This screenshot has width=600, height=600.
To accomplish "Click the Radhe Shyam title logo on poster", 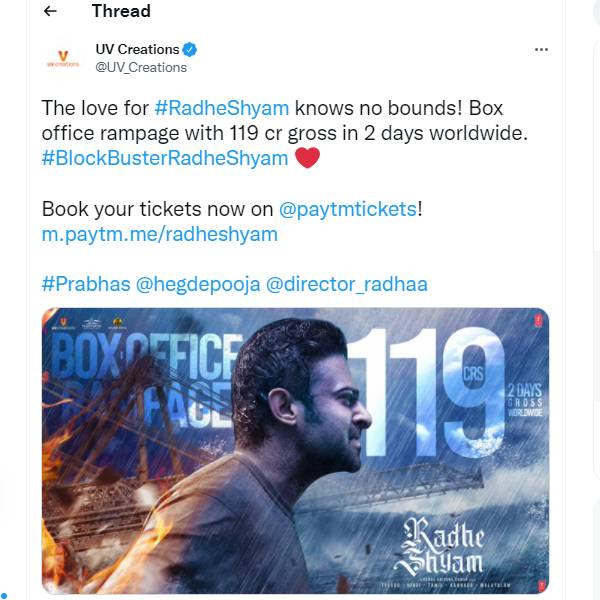I will tap(440, 546).
